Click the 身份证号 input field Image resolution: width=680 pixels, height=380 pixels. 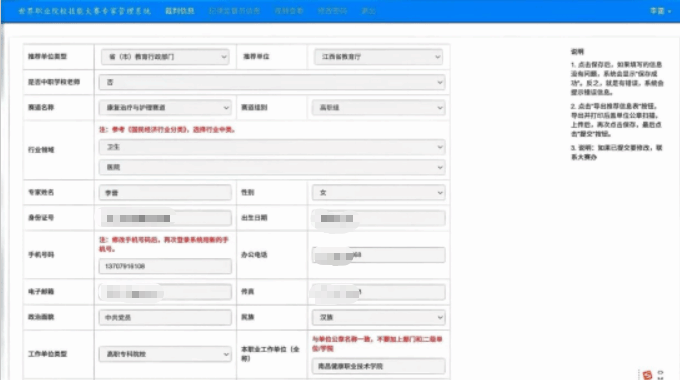(165, 218)
